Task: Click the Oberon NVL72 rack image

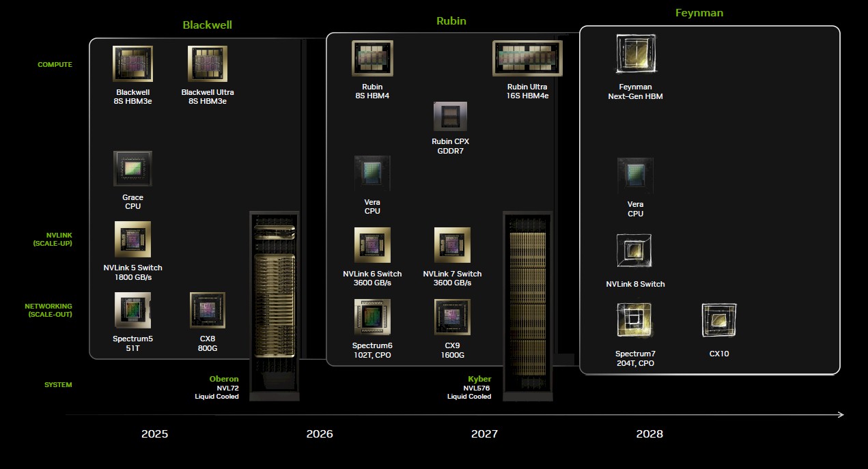Action: (x=274, y=305)
